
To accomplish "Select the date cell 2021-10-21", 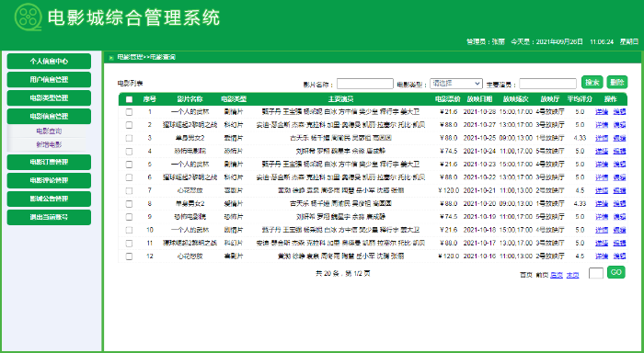I will 479,190.
